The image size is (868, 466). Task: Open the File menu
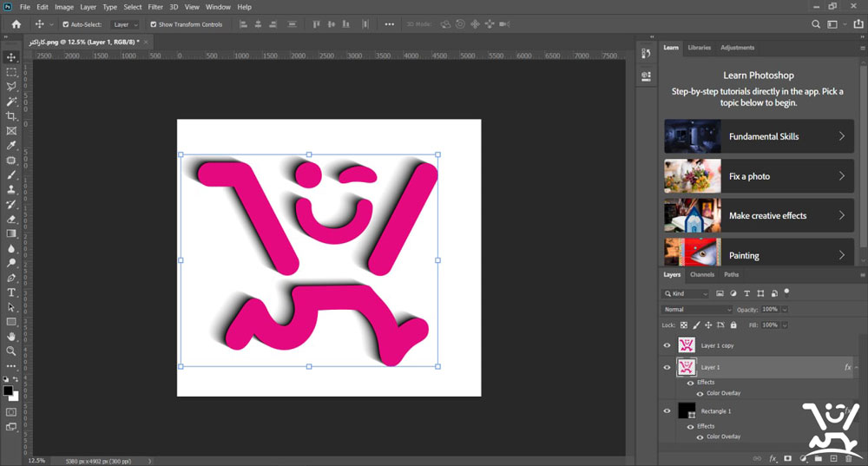click(25, 7)
